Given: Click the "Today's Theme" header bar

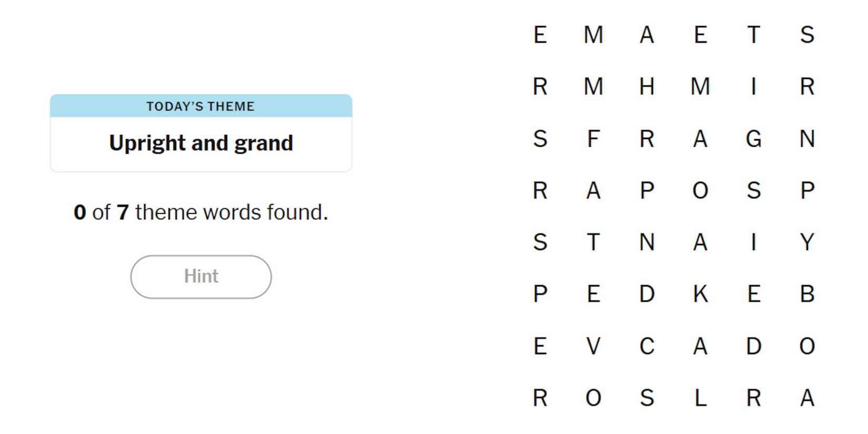Looking at the screenshot, I should (x=201, y=106).
